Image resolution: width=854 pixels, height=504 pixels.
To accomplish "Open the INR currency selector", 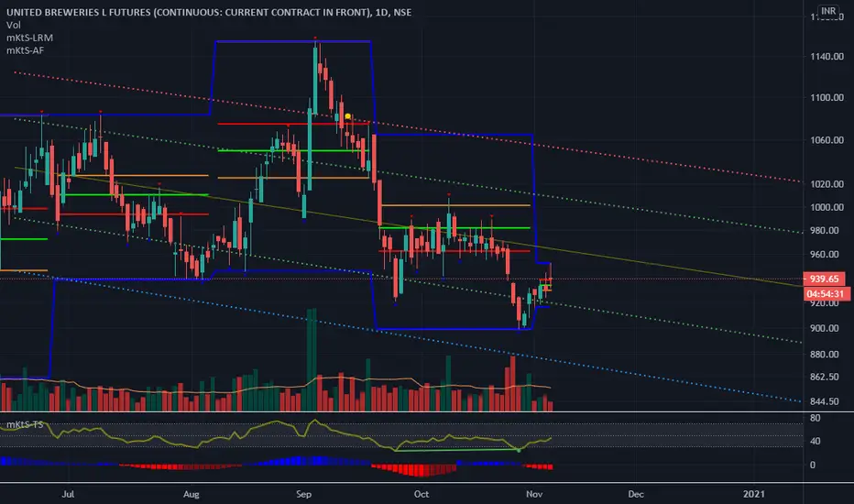I will [828, 11].
